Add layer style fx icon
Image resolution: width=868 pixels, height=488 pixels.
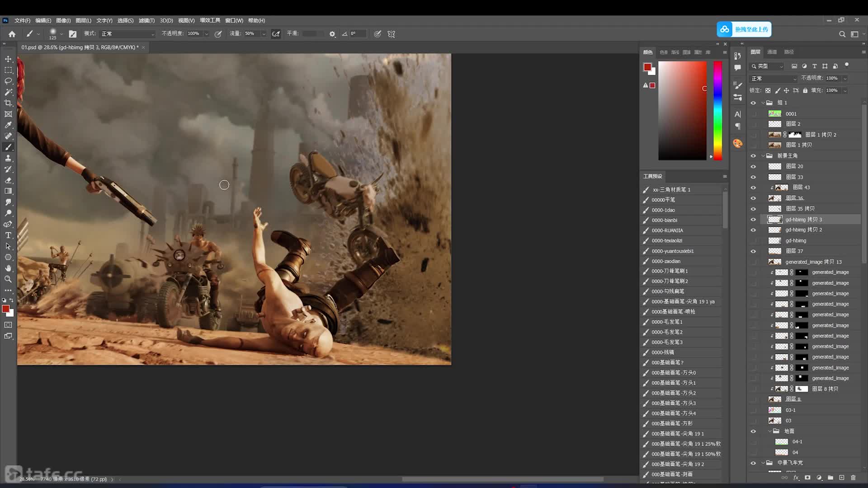(796, 478)
